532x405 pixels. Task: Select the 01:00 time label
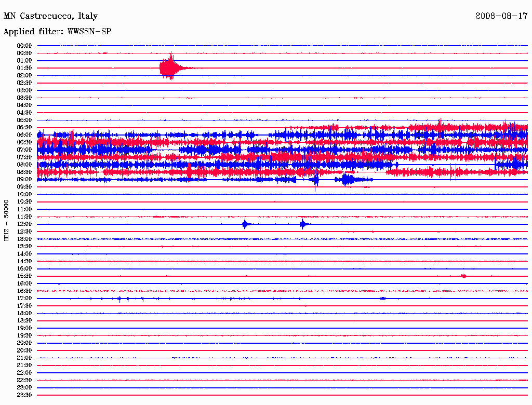click(x=24, y=61)
